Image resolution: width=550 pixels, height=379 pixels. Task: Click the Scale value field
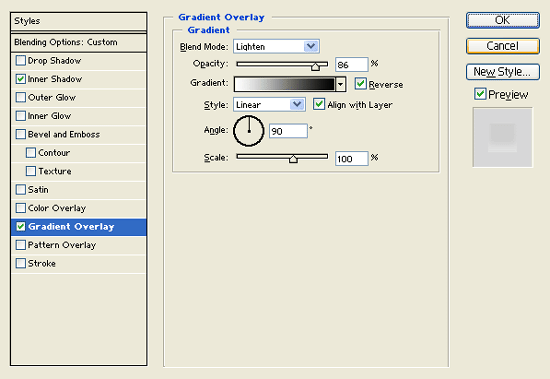[351, 159]
